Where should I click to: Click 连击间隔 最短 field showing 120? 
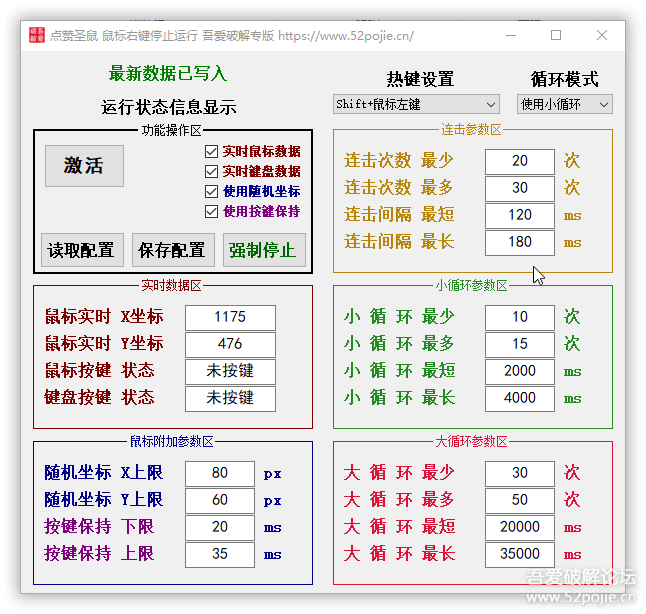520,215
